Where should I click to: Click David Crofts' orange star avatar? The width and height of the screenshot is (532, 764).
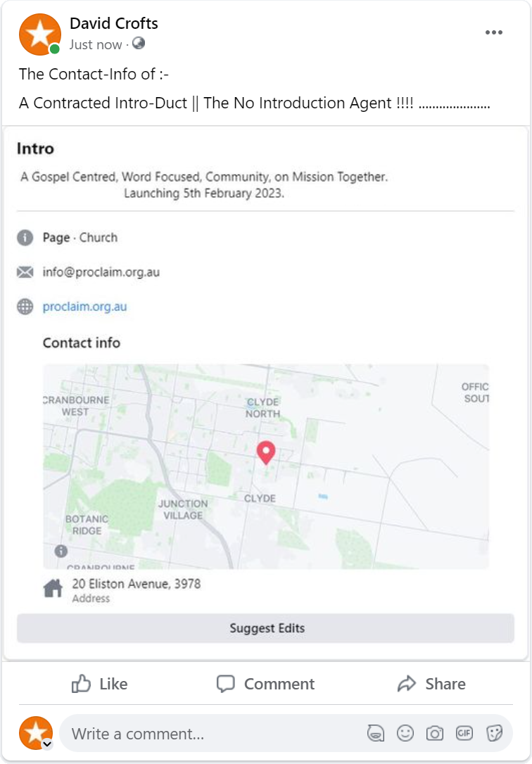point(40,34)
